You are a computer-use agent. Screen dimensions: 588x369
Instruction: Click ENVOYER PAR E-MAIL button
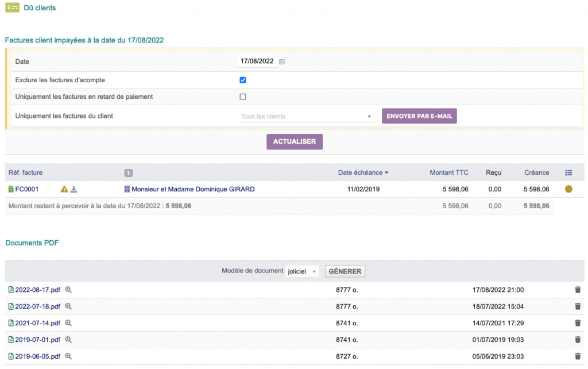419,116
